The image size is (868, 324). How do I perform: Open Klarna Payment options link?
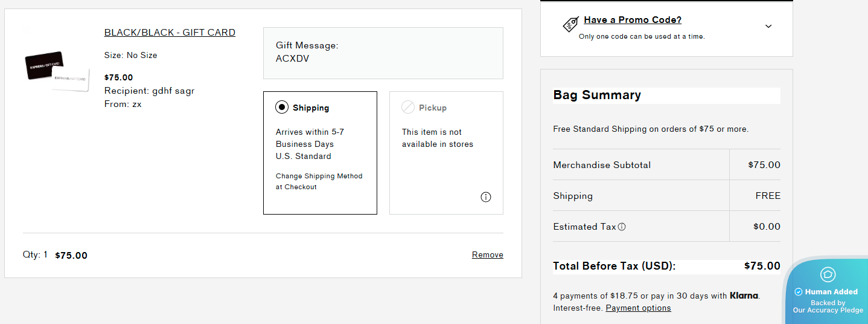click(638, 308)
